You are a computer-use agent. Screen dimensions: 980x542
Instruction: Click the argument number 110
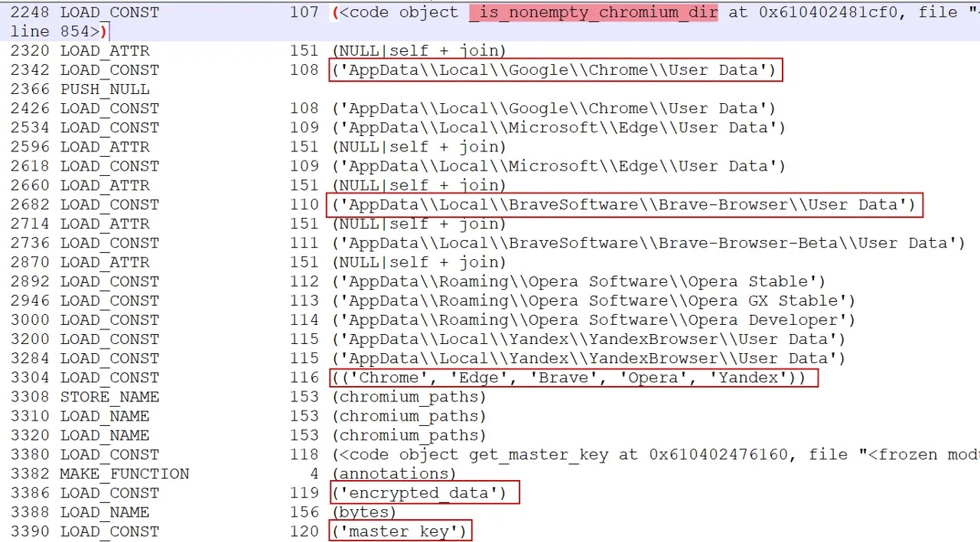[304, 204]
